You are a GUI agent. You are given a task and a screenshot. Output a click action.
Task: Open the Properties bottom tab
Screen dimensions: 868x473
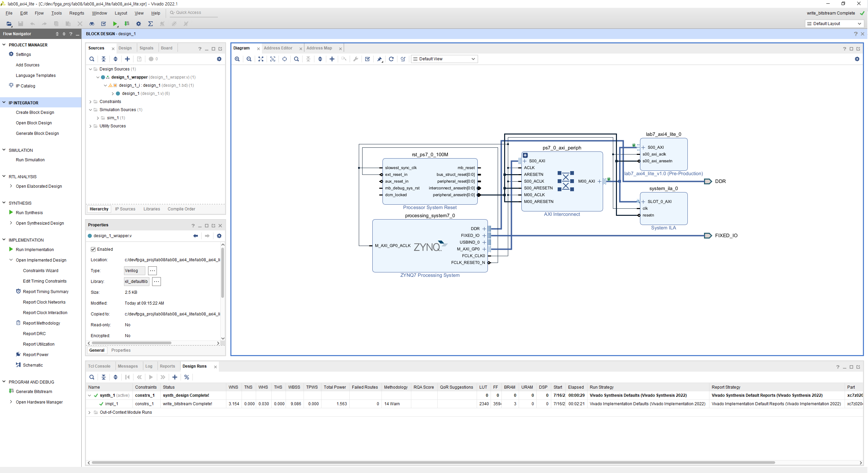click(121, 350)
